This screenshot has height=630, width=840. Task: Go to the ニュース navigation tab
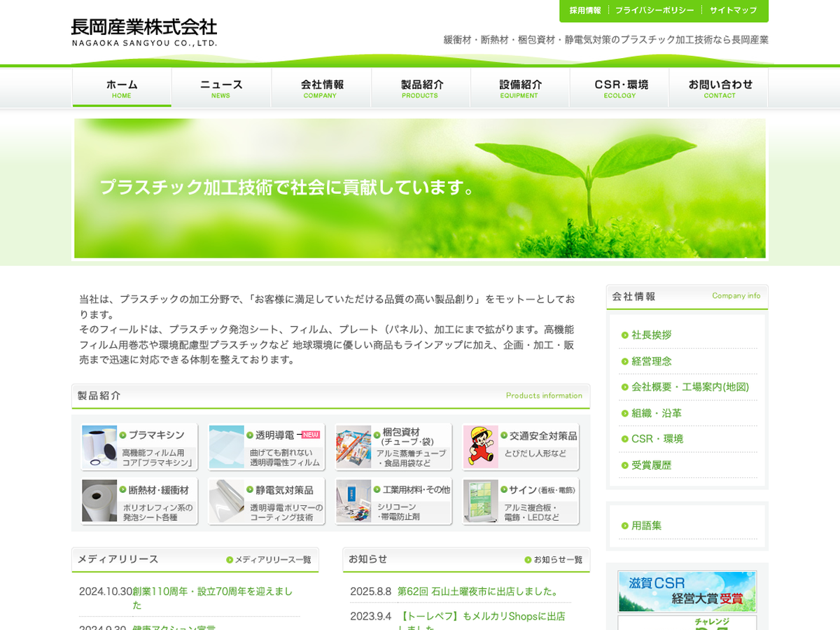221,88
